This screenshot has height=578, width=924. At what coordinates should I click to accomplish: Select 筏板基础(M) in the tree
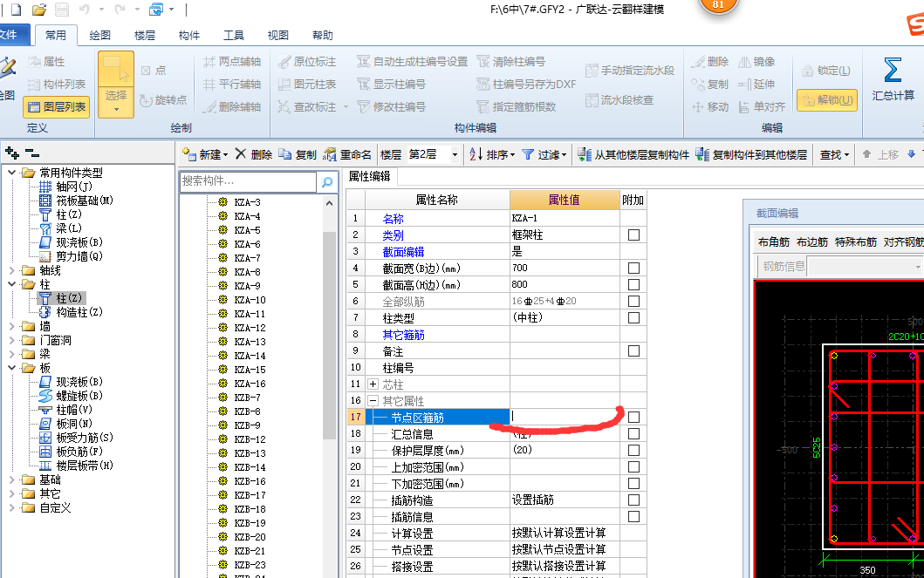click(x=76, y=201)
